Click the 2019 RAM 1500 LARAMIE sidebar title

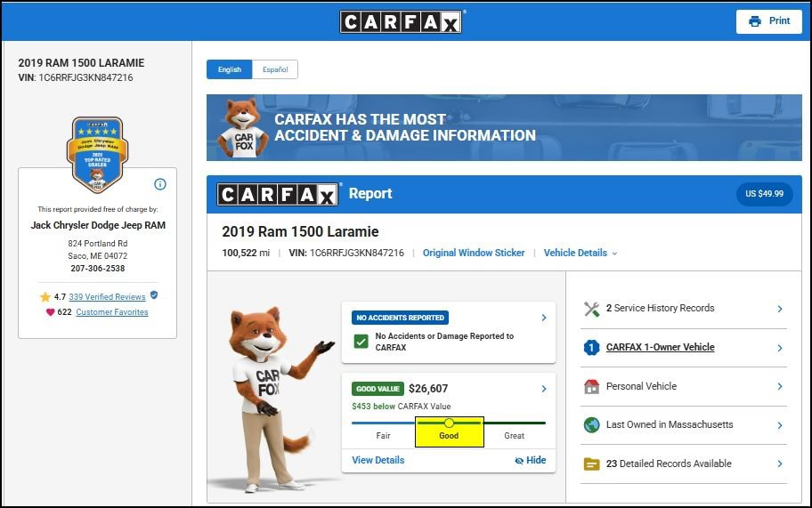(x=81, y=62)
